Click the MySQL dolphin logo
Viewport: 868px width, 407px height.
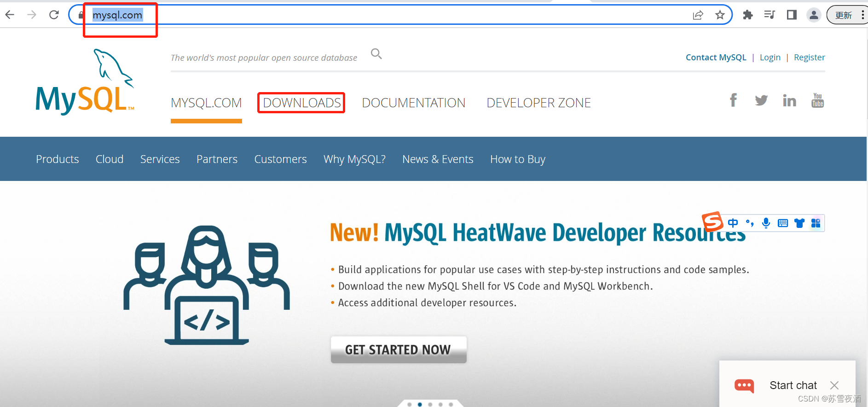[x=85, y=82]
